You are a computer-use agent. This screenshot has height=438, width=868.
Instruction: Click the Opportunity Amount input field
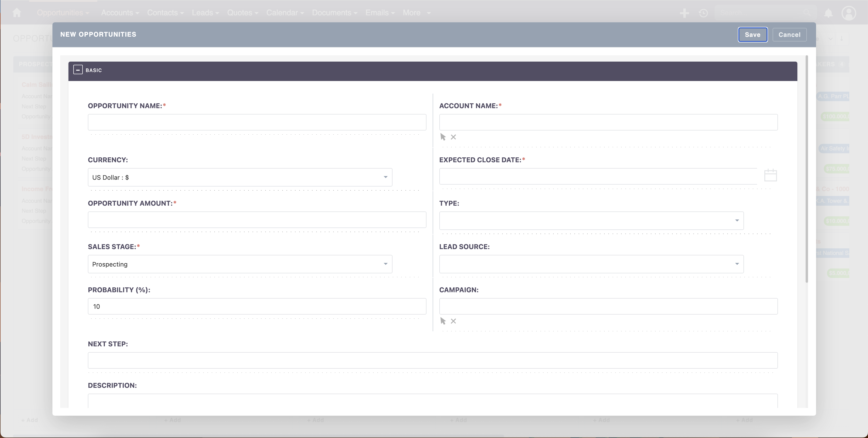pyautogui.click(x=257, y=219)
